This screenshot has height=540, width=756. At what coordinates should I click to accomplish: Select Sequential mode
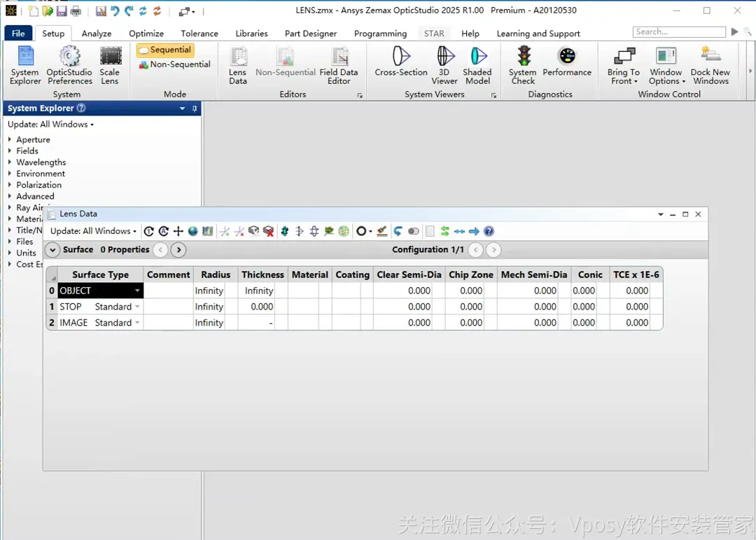(x=165, y=50)
